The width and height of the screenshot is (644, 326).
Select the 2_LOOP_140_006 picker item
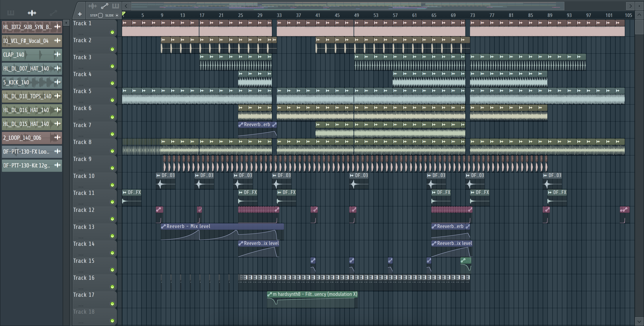click(32, 138)
